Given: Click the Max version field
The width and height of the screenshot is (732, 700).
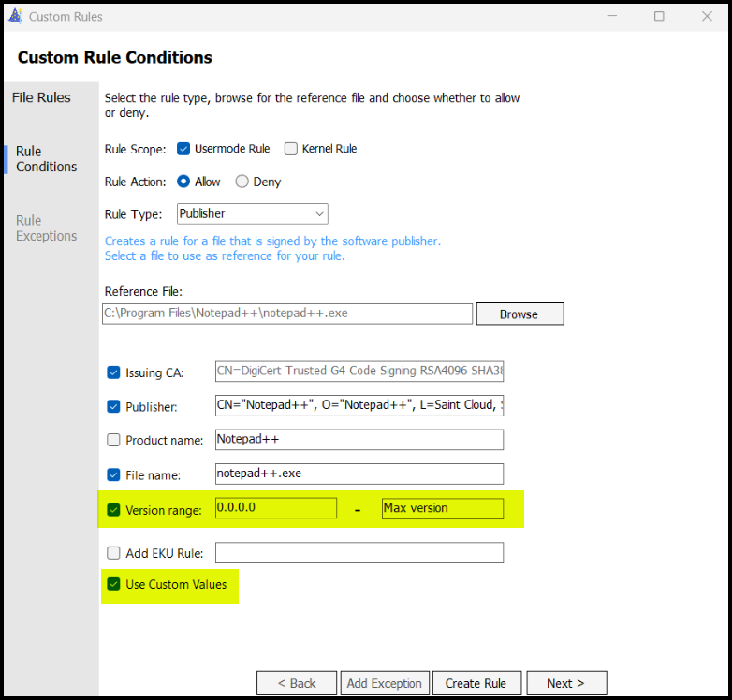Looking at the screenshot, I should 443,509.
